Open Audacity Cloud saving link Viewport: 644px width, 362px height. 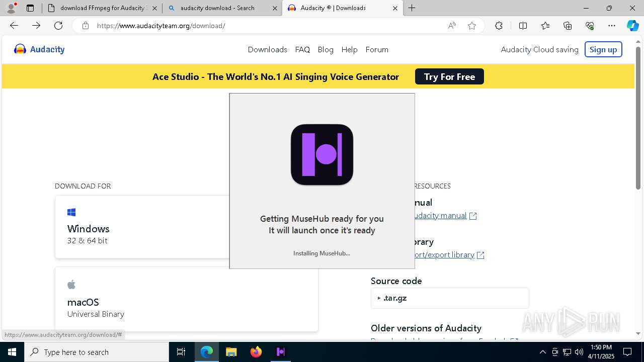point(539,49)
